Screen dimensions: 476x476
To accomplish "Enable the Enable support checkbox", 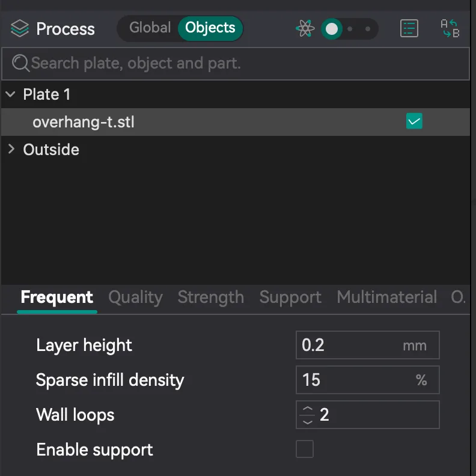I will [305, 449].
